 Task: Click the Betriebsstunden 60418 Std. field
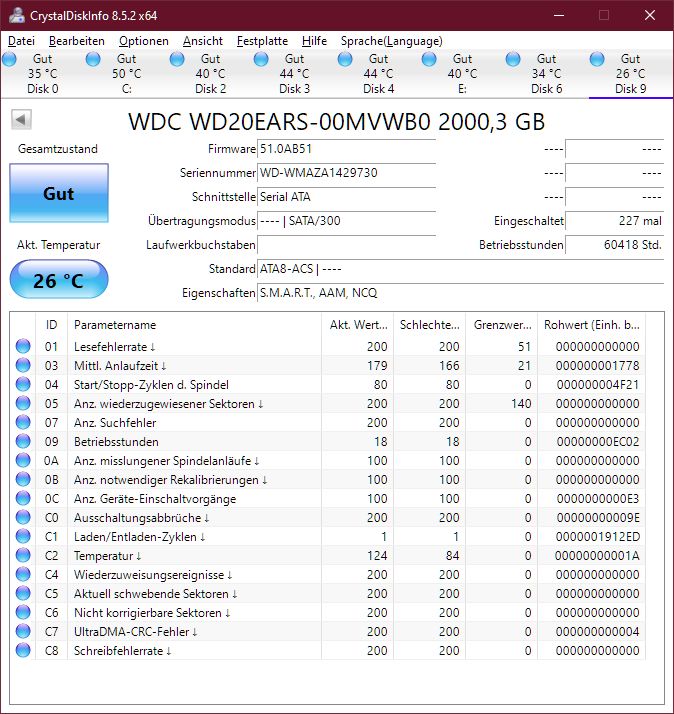(x=614, y=245)
